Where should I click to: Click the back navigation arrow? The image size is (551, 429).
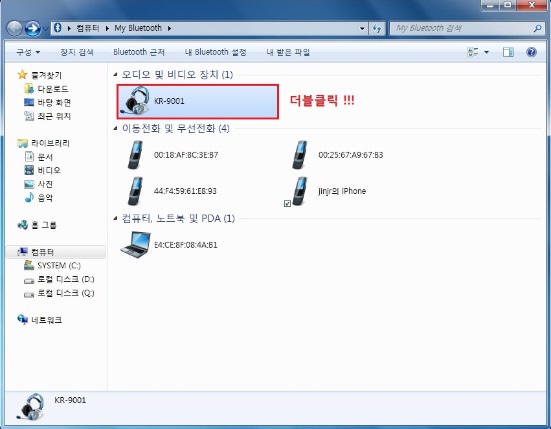15,28
